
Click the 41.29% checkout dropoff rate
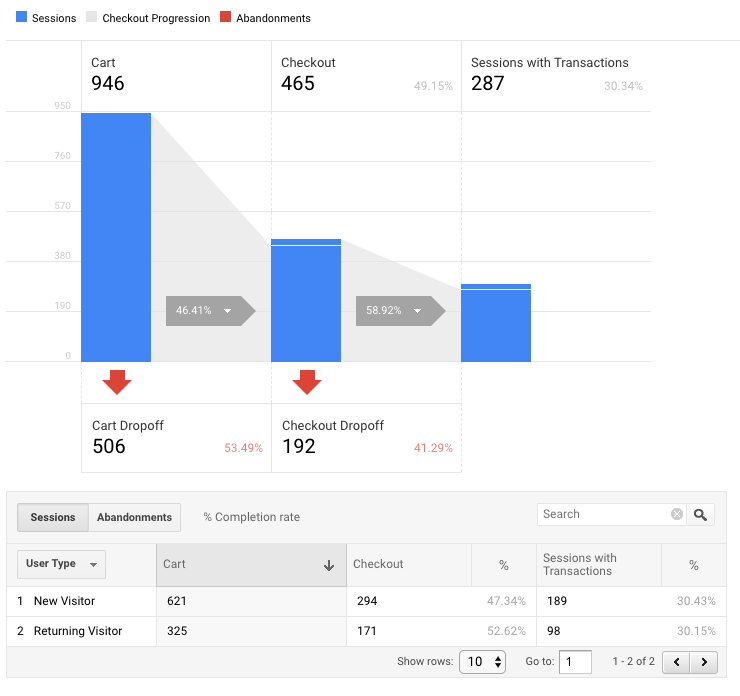point(433,448)
